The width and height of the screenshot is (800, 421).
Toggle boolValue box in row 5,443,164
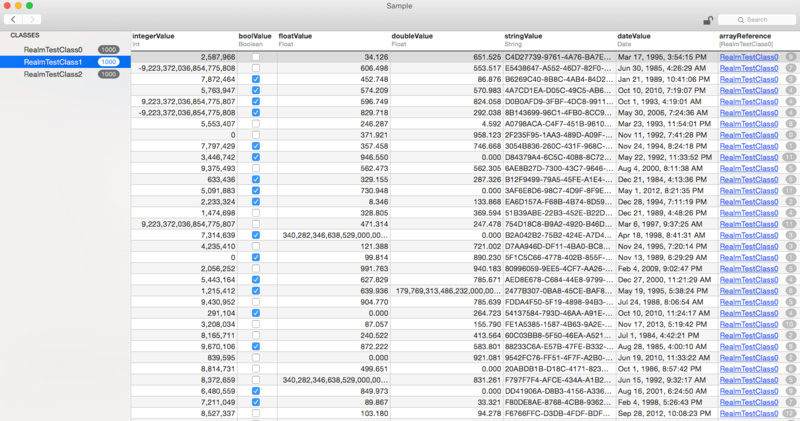tap(256, 280)
